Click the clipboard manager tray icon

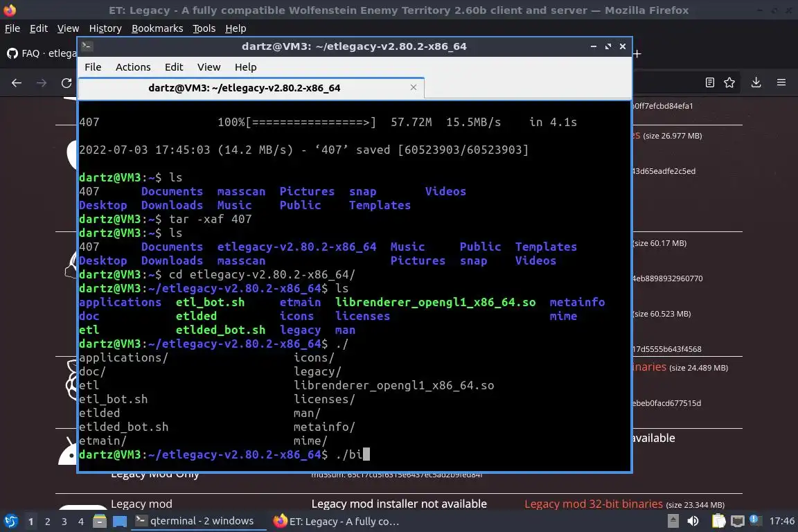(718, 521)
